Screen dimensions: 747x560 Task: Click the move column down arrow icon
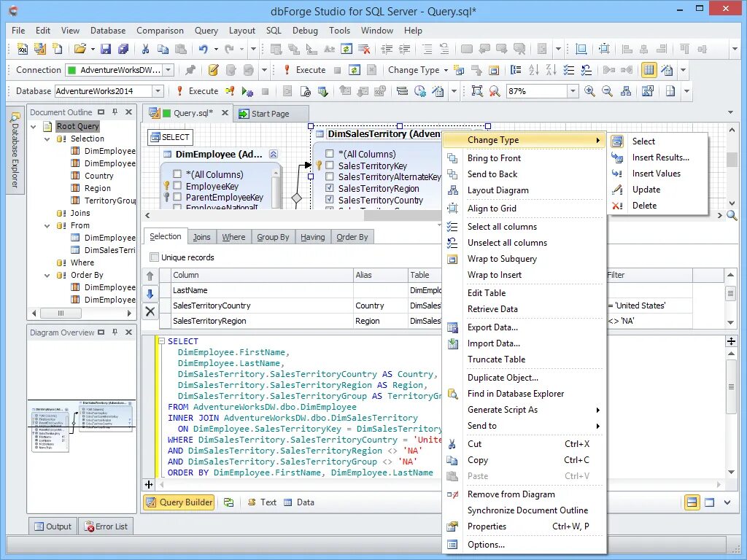coord(150,294)
